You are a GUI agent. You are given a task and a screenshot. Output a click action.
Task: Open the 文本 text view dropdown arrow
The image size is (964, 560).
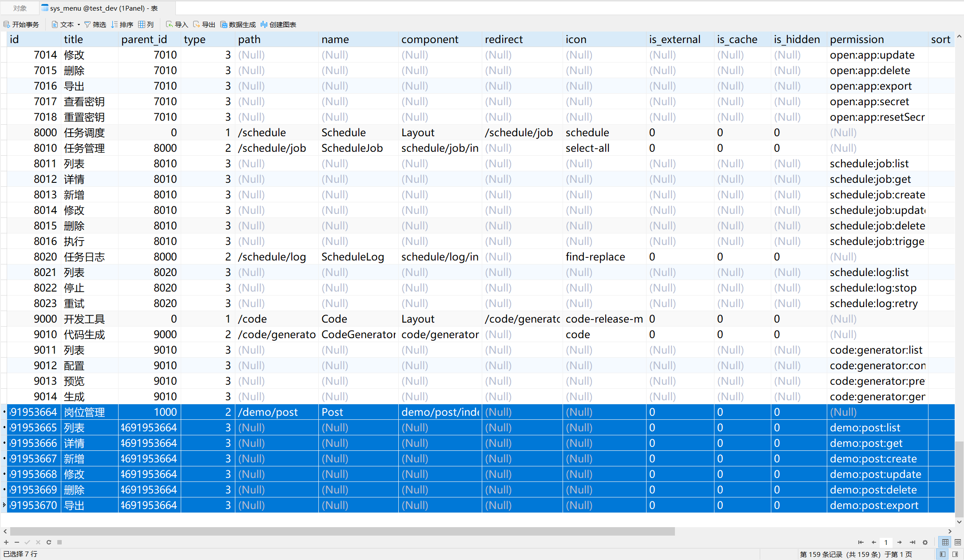(79, 24)
